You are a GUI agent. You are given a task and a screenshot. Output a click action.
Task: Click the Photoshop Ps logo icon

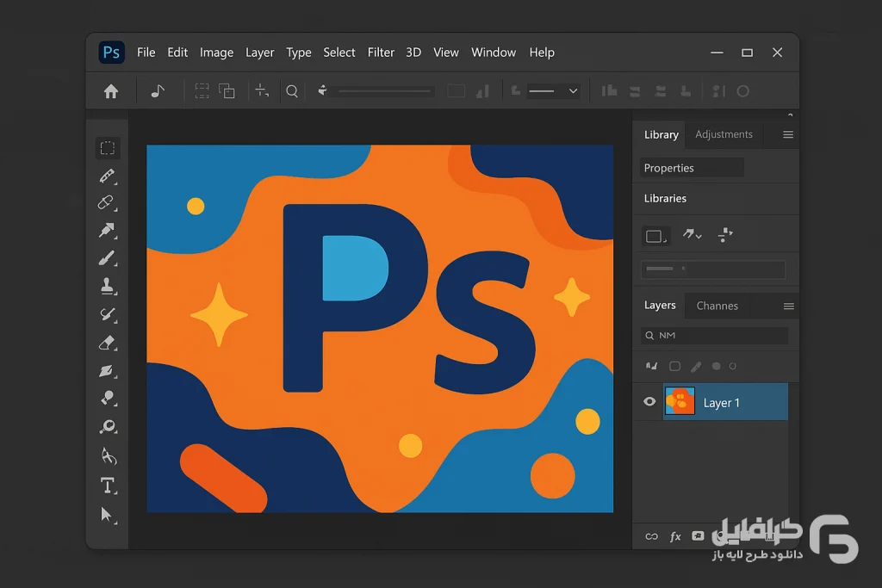(111, 53)
